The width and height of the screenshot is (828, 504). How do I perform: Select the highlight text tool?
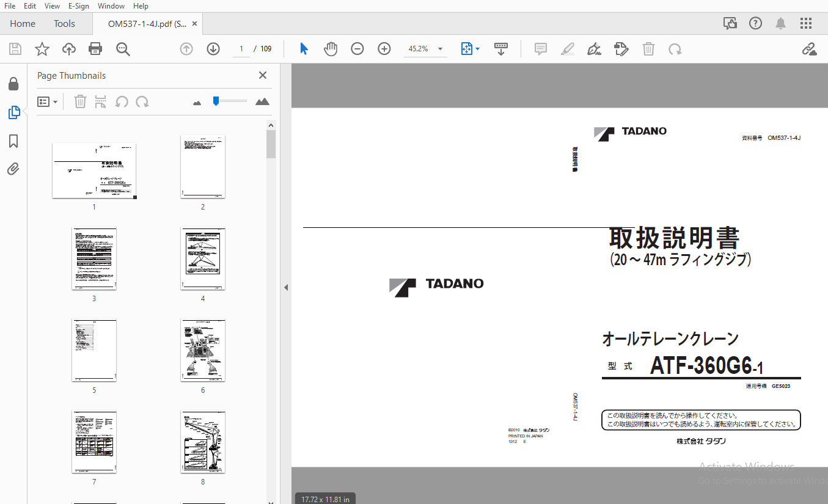pos(568,49)
